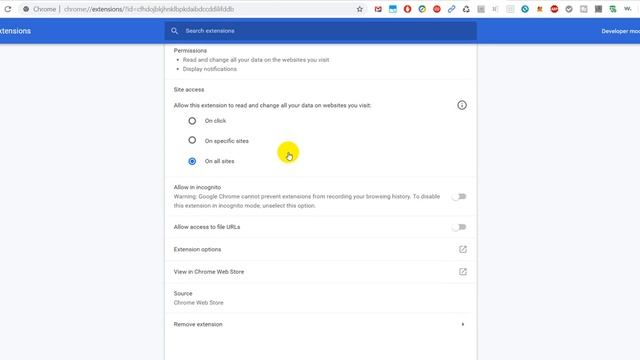Click the W extension icon in toolbar

tap(627, 9)
